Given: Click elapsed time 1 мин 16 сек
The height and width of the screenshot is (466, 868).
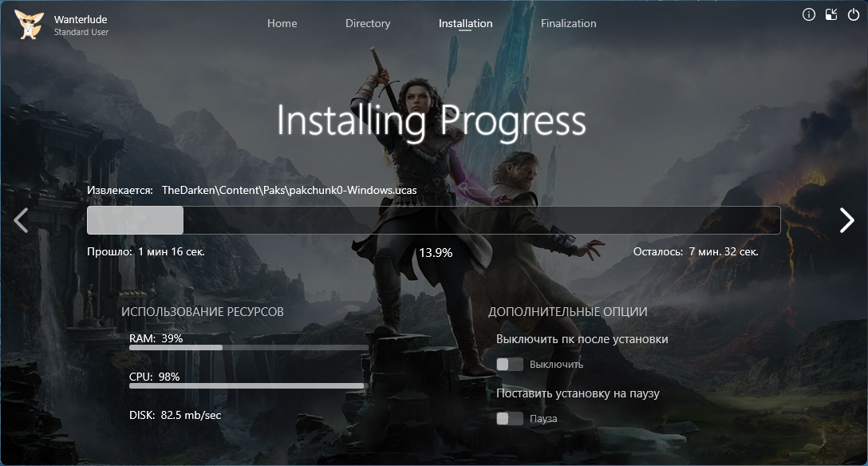Looking at the screenshot, I should point(171,252).
